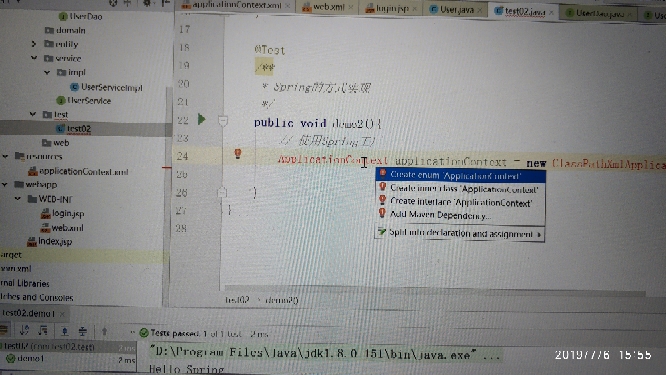
Task: Collapse the resources folder
Action: coord(5,156)
